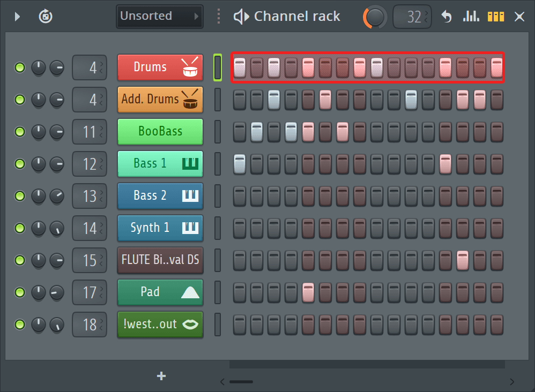Open the Synth 1 channel button

tap(160, 228)
